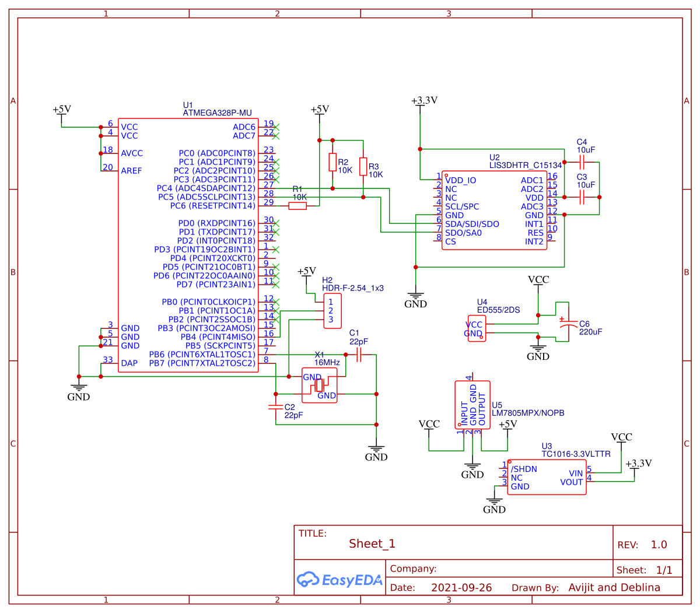The image size is (700, 613).
Task: Click the GND symbol below U2
Action: pos(415,299)
